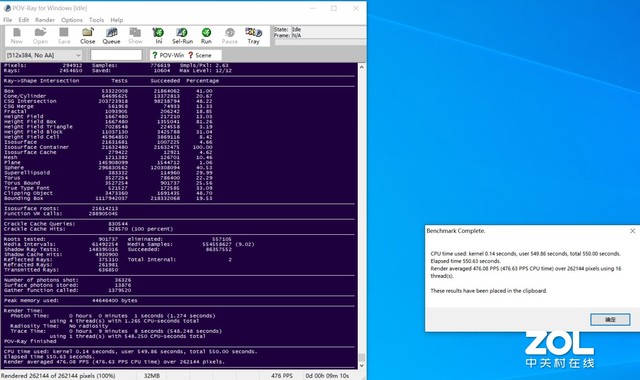This screenshot has height=380, width=640.
Task: Click the 'Isosurface Container' row
Action: pos(108,147)
